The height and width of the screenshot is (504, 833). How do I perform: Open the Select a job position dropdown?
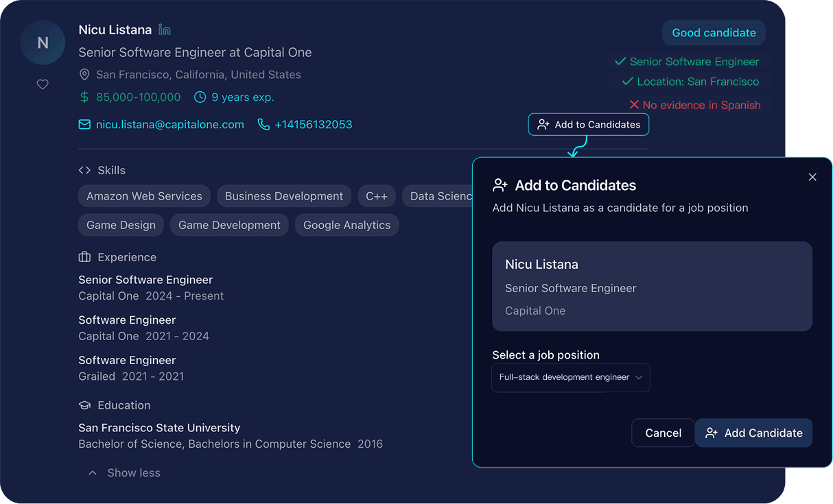[x=570, y=378]
